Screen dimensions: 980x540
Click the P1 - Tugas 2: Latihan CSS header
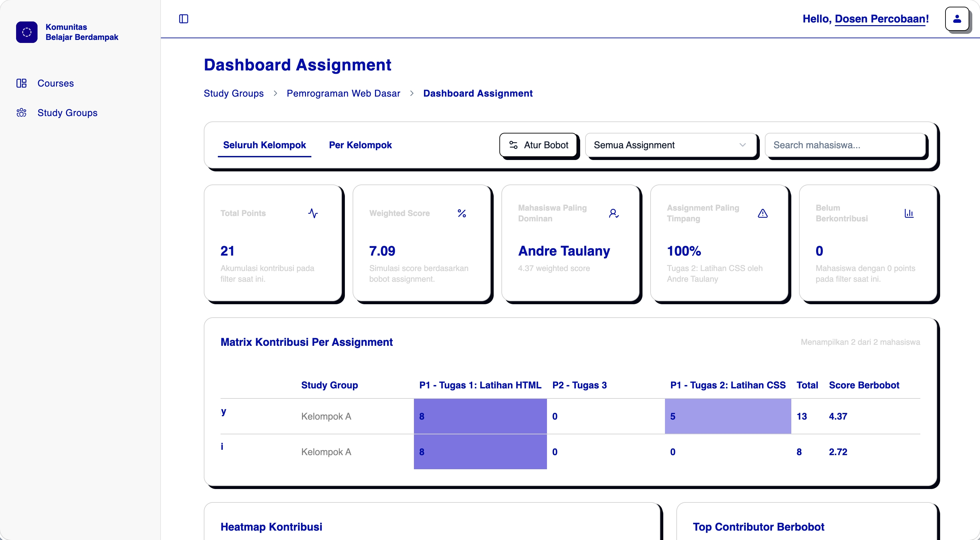click(728, 385)
